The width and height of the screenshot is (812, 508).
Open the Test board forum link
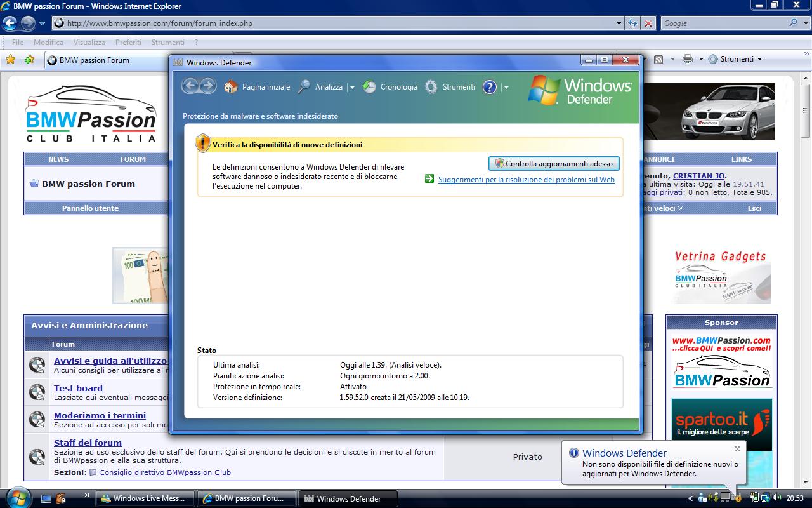pyautogui.click(x=78, y=388)
